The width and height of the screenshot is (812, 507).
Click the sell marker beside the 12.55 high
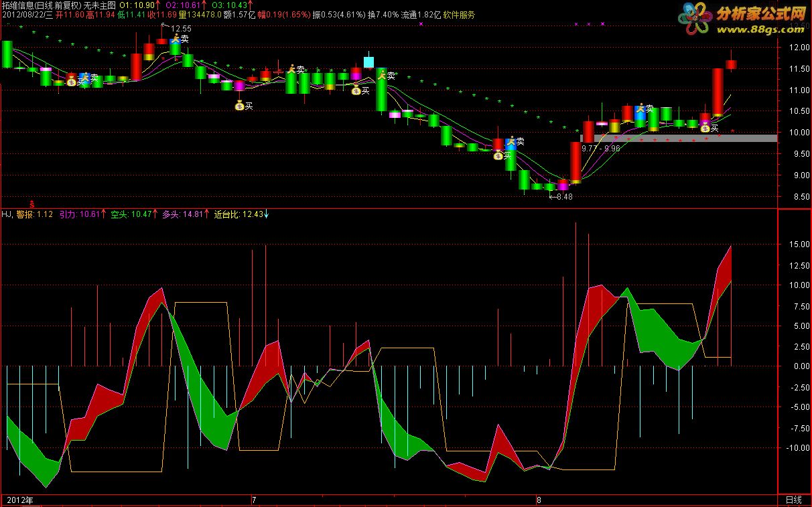click(176, 39)
